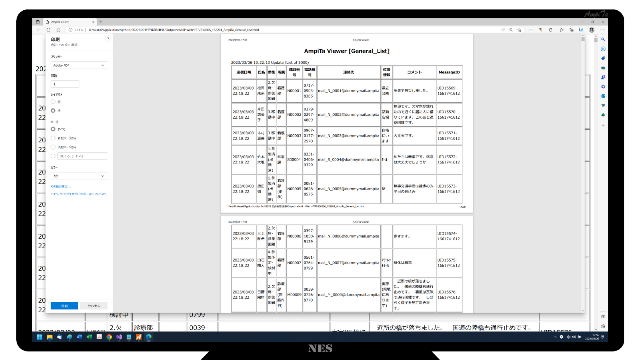Open the Outlook icon in Edge sidebar
Viewport: 640px width, 360px height.
click(603, 96)
